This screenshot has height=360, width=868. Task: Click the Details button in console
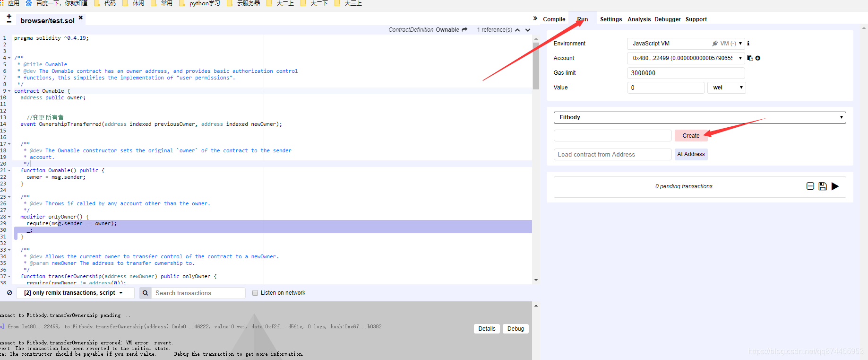487,329
